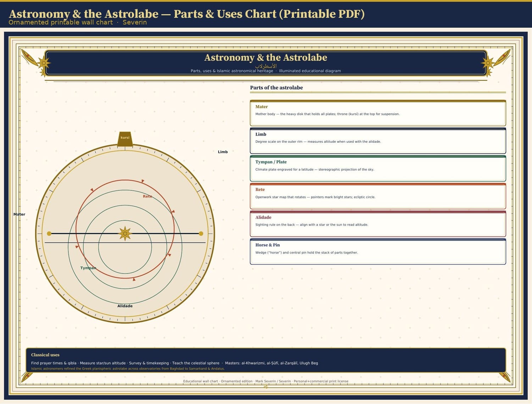Click the banner heading 'Astronomy & the Astrolabe'

[266, 58]
